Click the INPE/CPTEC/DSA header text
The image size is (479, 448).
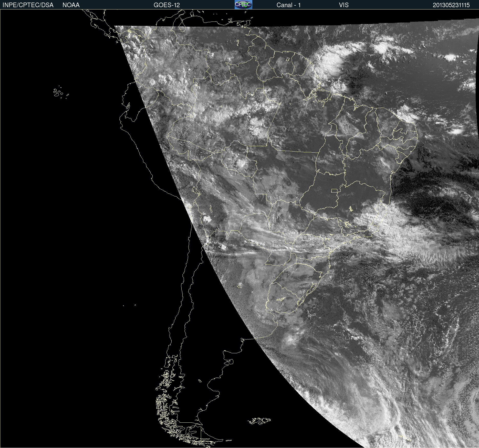pos(28,5)
